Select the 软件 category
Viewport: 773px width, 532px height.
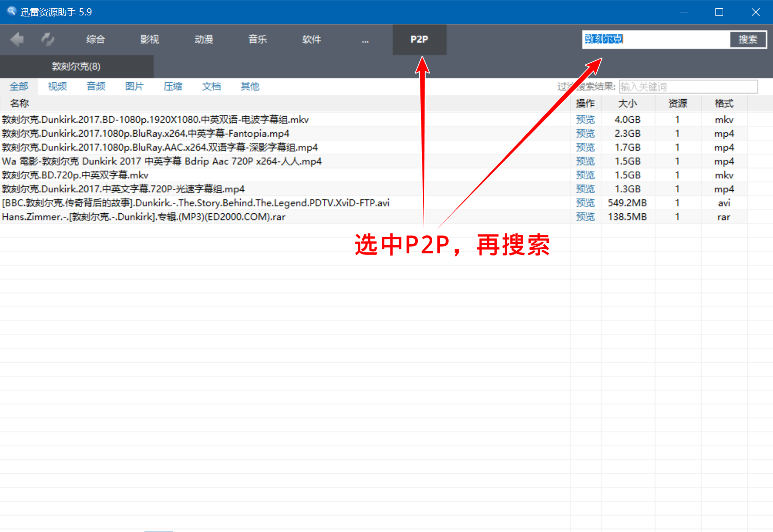click(x=311, y=39)
